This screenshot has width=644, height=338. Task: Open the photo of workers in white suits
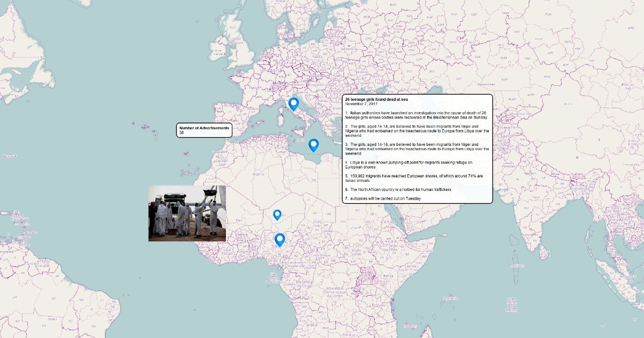tap(187, 213)
